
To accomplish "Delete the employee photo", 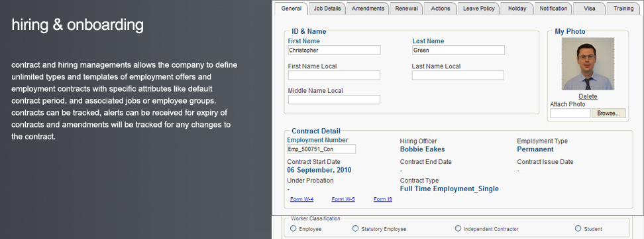I will coord(588,97).
